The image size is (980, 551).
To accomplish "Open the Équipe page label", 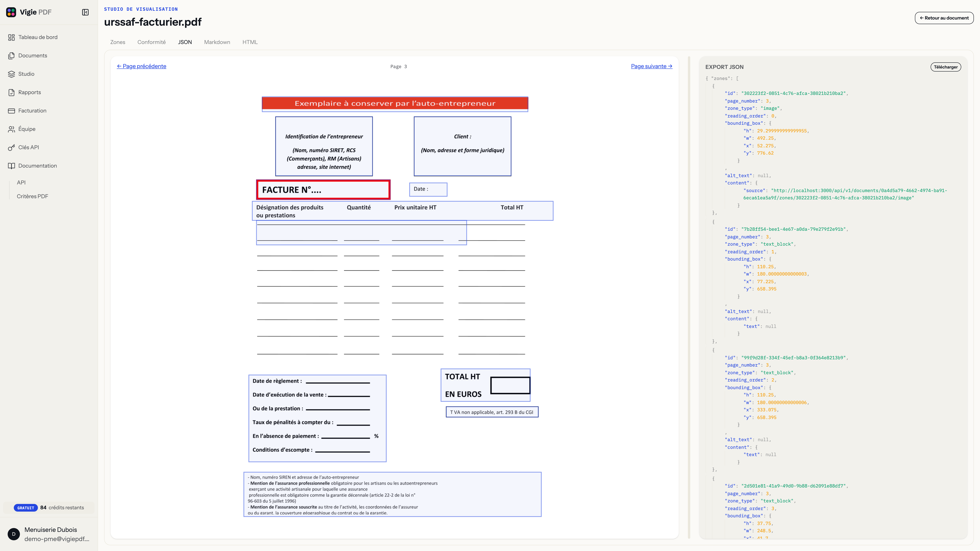I will pos(27,129).
